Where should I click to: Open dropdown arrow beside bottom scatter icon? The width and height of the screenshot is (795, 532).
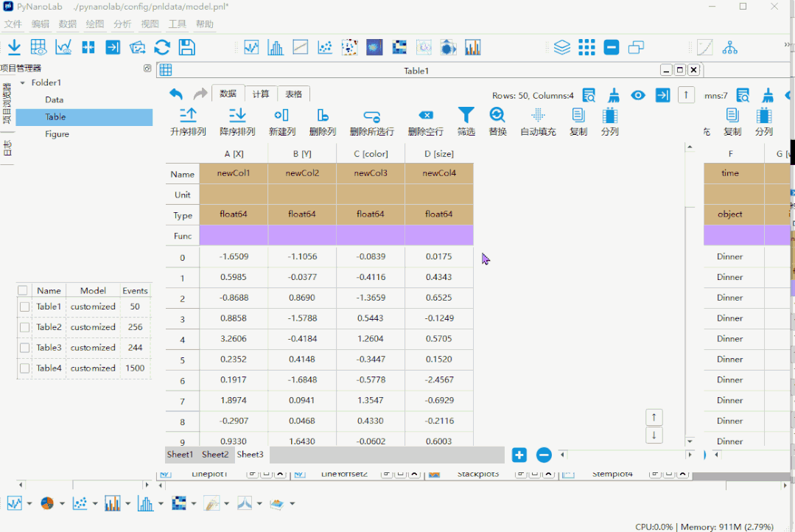coord(95,503)
